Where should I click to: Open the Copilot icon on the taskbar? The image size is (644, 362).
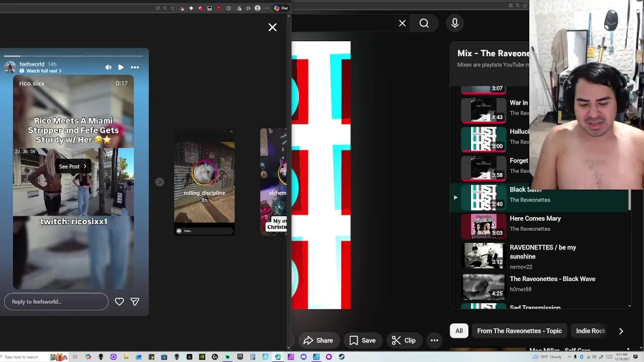click(x=88, y=357)
